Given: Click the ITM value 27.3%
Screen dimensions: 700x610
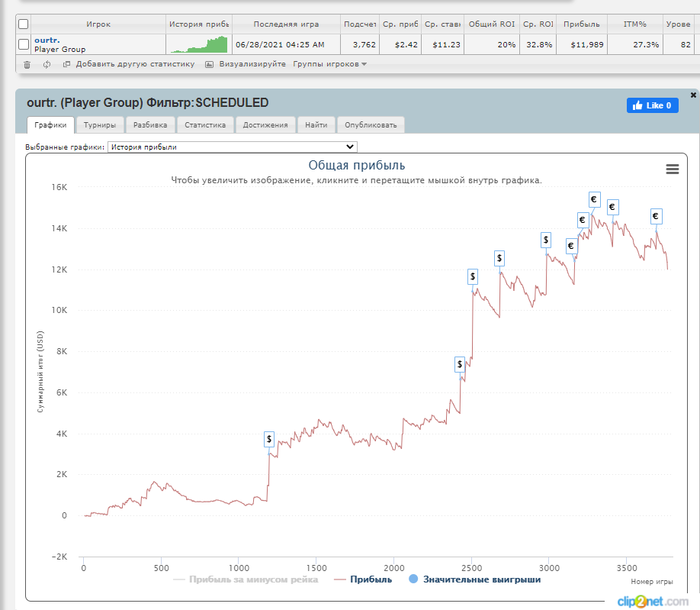Looking at the screenshot, I should [646, 45].
